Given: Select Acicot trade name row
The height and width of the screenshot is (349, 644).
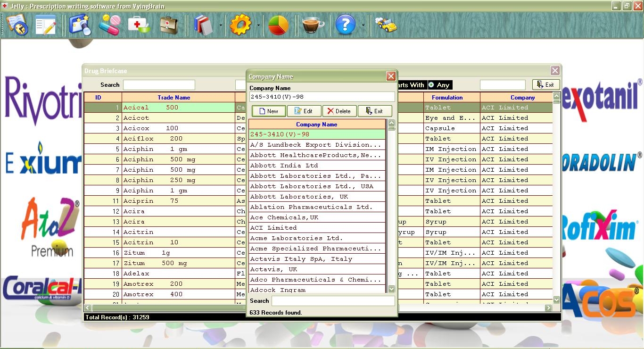Looking at the screenshot, I should pyautogui.click(x=178, y=118).
